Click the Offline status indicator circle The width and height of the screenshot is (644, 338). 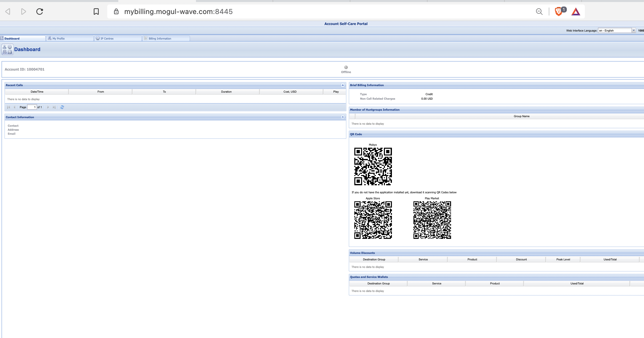[346, 67]
